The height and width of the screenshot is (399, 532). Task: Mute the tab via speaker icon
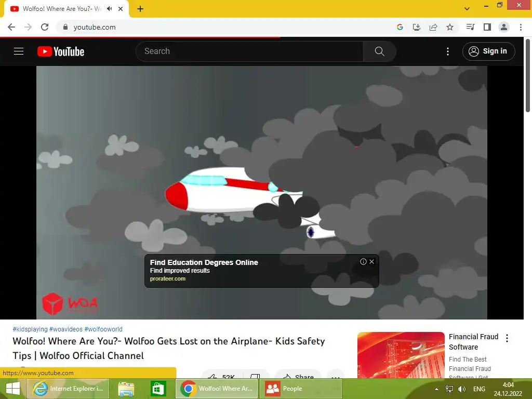[109, 9]
